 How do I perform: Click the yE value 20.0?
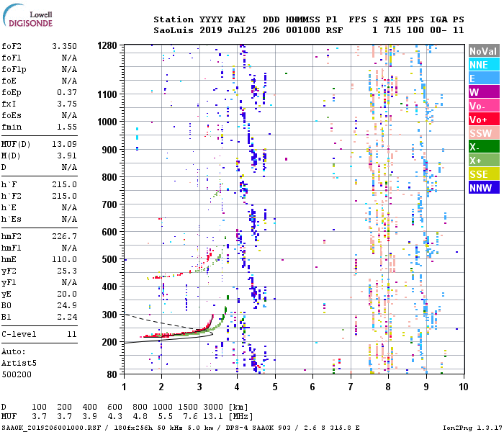67,294
